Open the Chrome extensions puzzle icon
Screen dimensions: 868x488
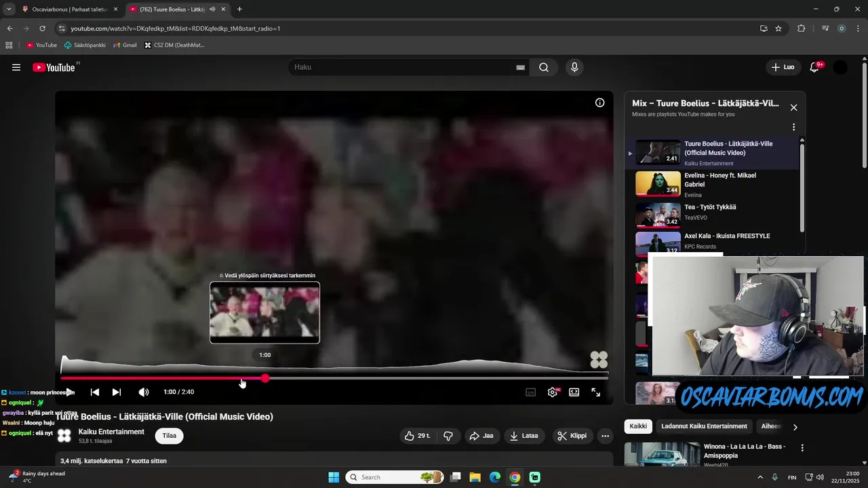coord(801,28)
